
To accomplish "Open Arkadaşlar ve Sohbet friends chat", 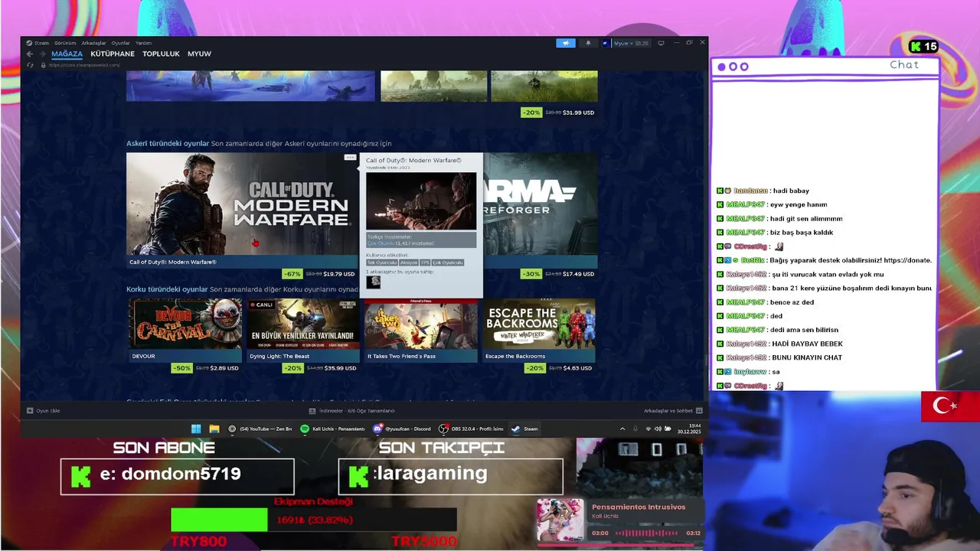I will [673, 411].
